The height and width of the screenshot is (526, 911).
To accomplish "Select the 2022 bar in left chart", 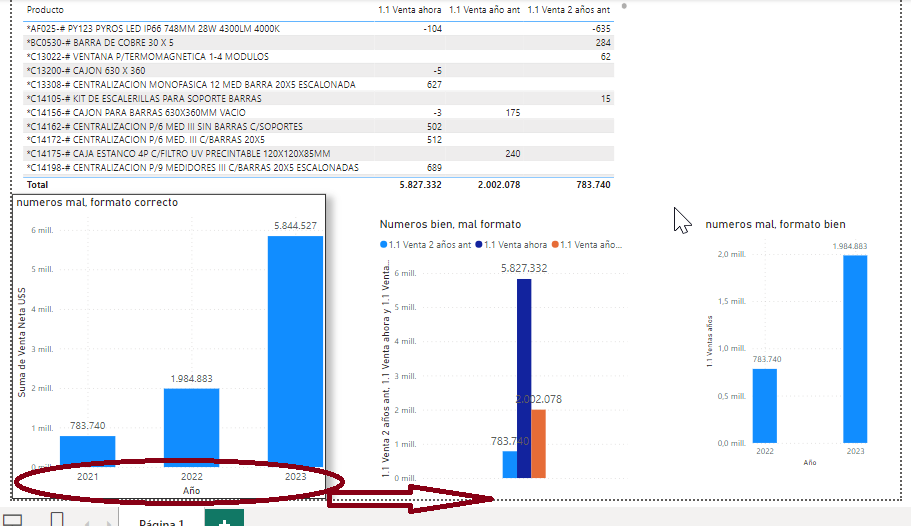I will [x=192, y=428].
